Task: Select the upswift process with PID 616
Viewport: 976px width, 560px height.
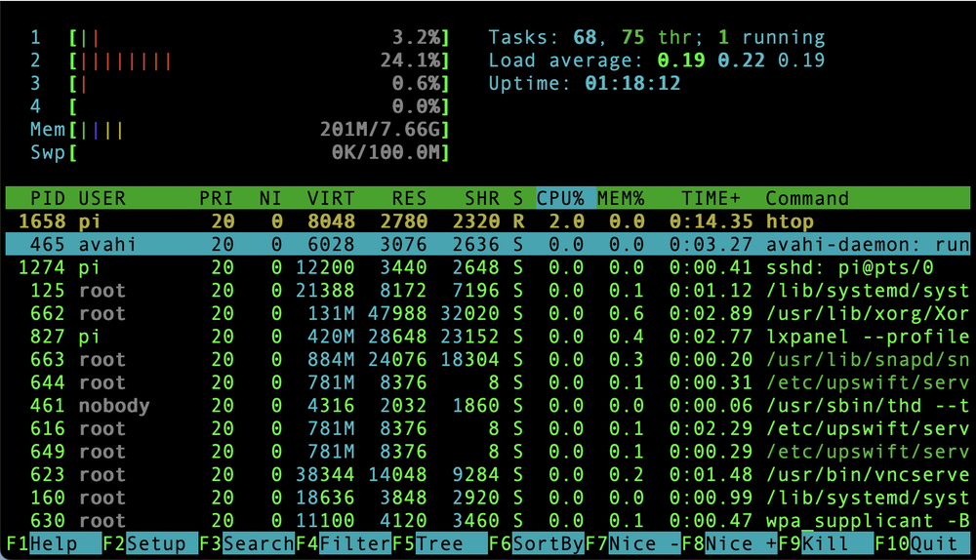Action: (x=488, y=428)
